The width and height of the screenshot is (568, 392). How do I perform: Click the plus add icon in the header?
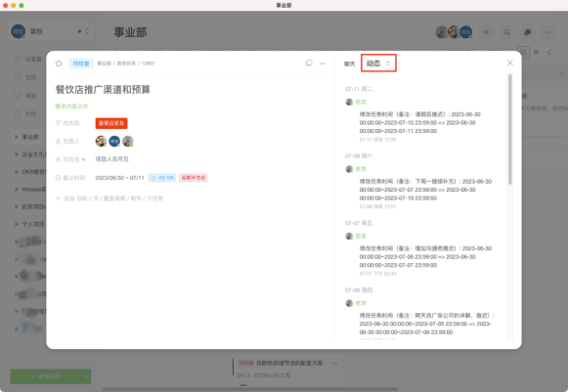pos(487,32)
